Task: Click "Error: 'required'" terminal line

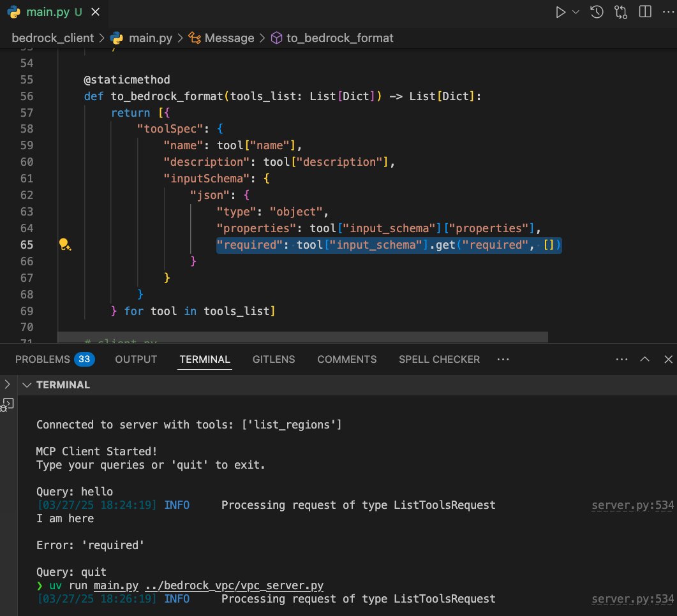Action: (x=90, y=545)
